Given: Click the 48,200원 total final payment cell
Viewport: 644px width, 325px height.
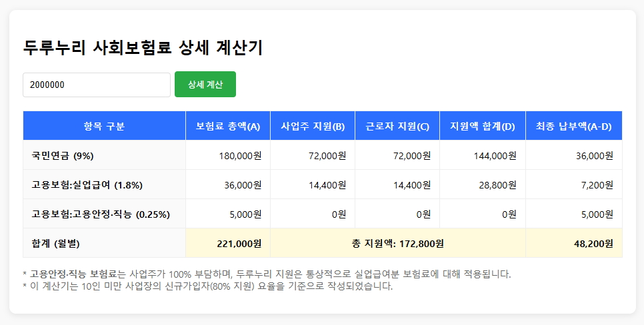Looking at the screenshot, I should [593, 243].
